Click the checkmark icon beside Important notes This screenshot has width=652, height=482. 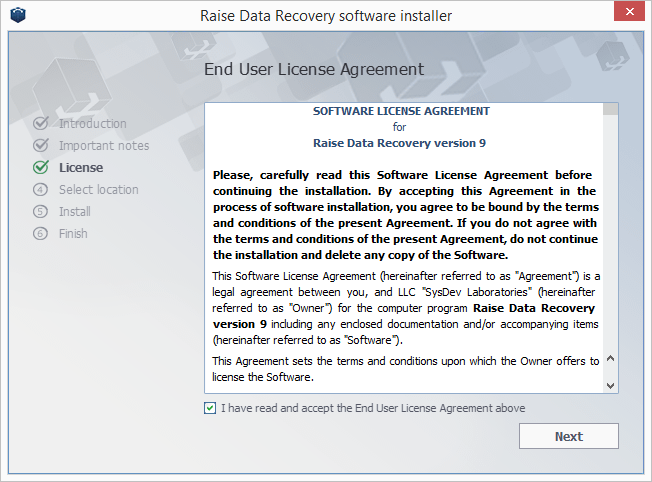tap(41, 145)
